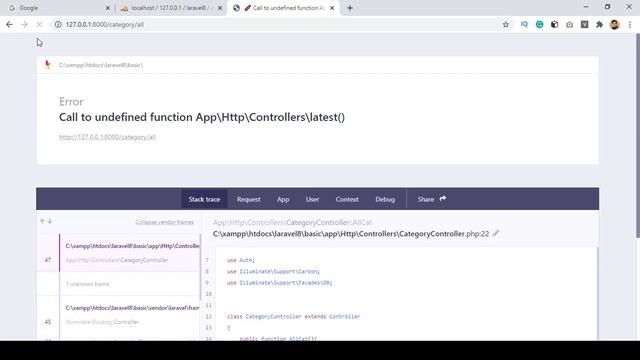Viewport: 640px width, 360px height.
Task: Close the localhost phpMyAdmin tab
Action: coord(220,8)
